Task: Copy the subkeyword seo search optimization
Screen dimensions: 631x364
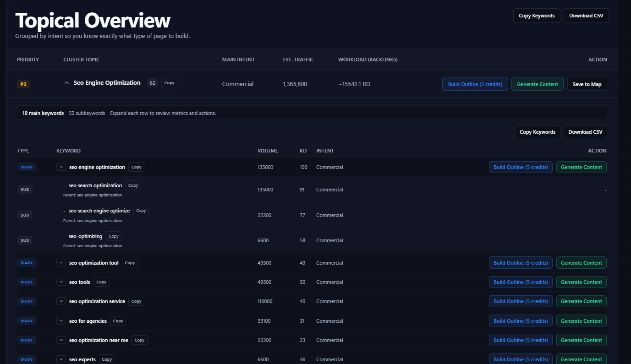Action: [x=133, y=185]
